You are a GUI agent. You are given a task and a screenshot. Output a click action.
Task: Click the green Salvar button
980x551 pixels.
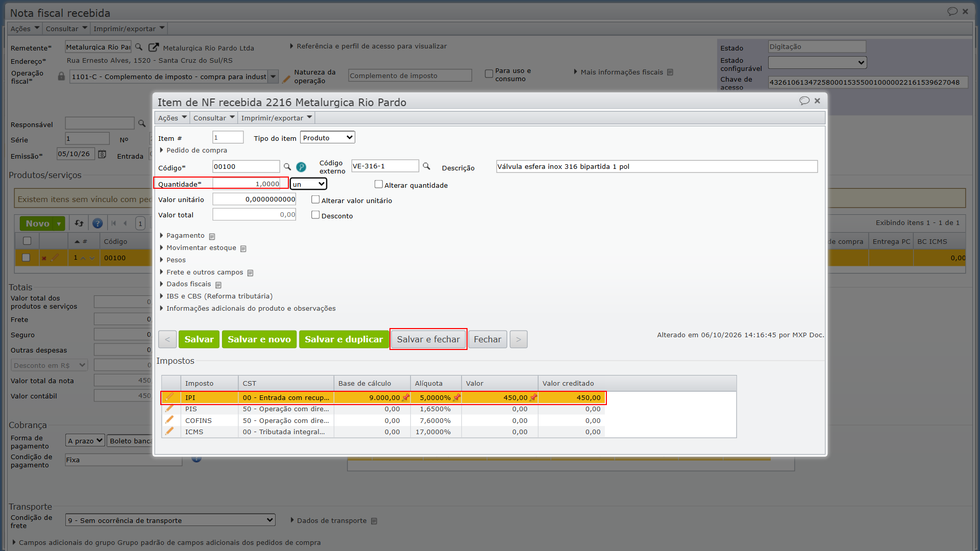click(199, 339)
